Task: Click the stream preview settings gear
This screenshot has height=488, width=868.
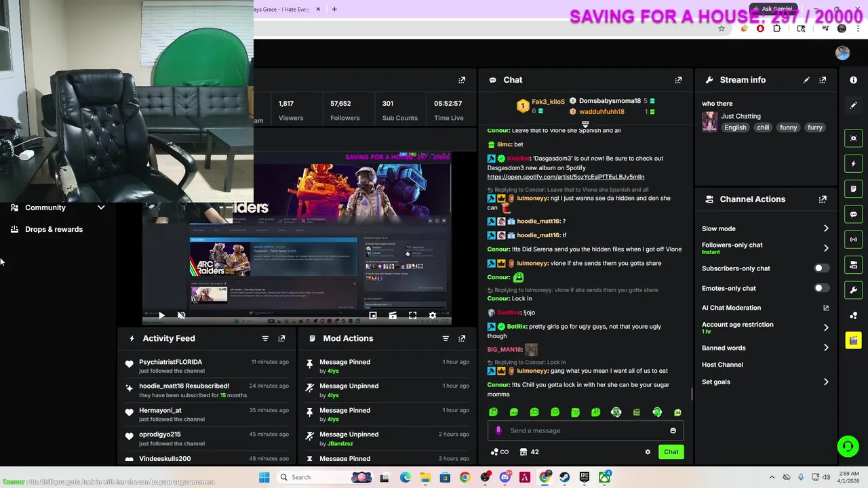Action: pyautogui.click(x=433, y=315)
